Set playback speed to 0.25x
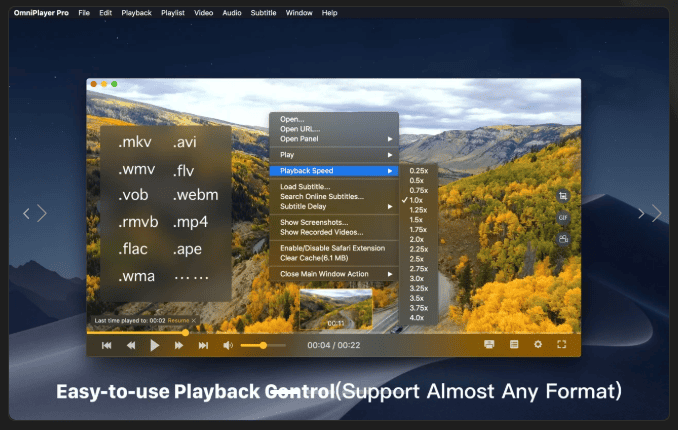 [418, 170]
